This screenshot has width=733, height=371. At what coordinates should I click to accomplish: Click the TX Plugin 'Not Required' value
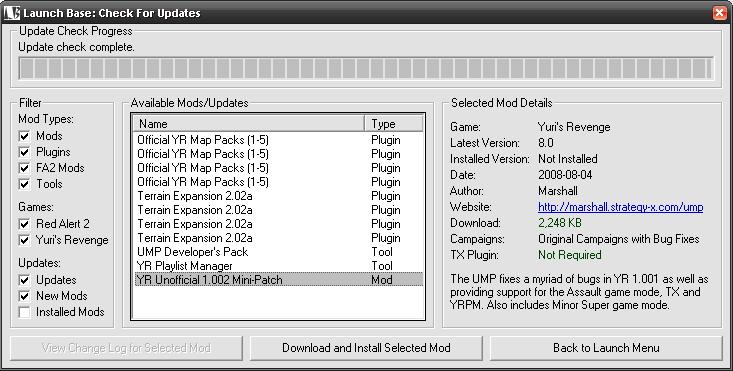coord(570,255)
